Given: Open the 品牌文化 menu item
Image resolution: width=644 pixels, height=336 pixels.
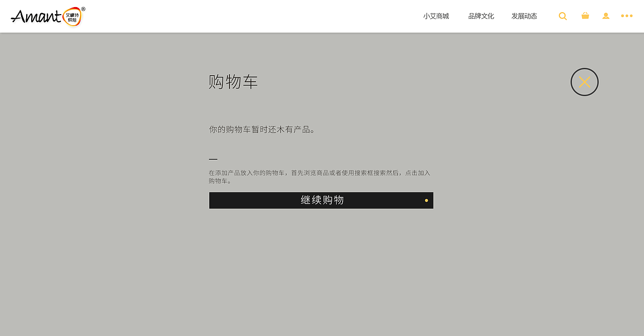Looking at the screenshot, I should 480,16.
